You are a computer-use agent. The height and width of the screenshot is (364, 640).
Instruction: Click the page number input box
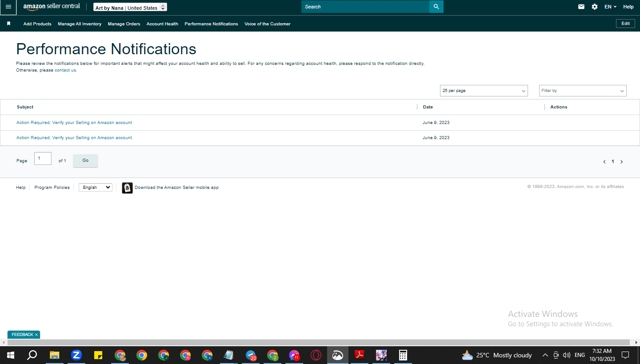click(43, 159)
